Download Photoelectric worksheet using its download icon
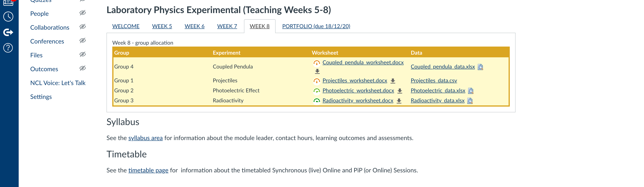The image size is (644, 187). 400,91
